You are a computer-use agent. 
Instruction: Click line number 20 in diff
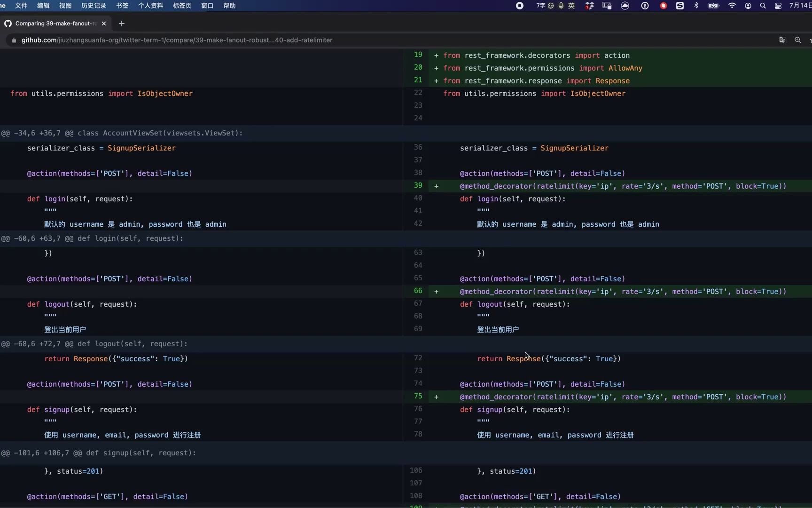coord(418,67)
